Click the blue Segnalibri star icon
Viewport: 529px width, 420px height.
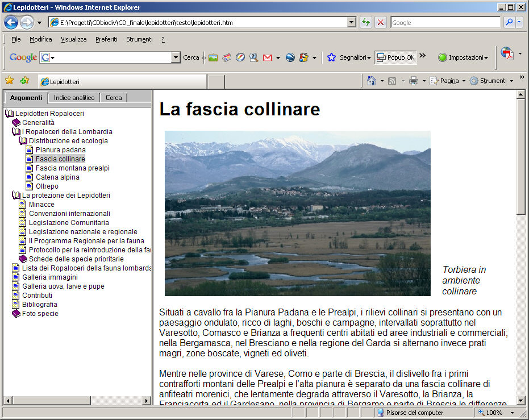[331, 58]
